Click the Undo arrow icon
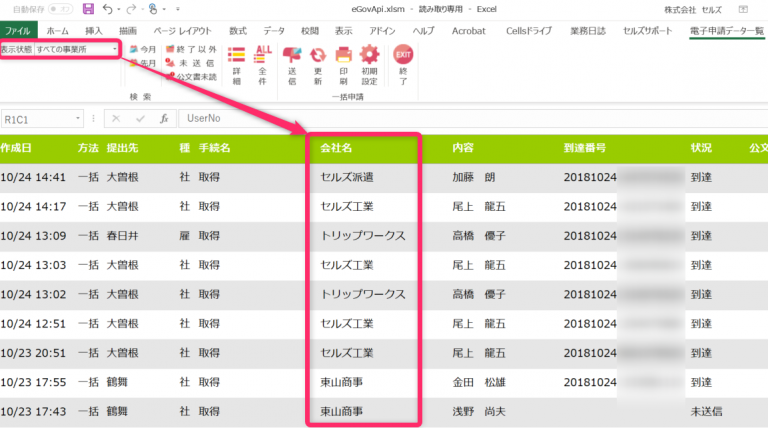Image resolution: width=768 pixels, height=428 pixels. [x=107, y=9]
